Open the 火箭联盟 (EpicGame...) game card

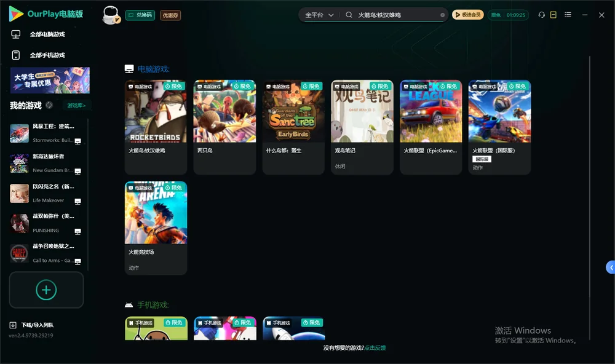pyautogui.click(x=431, y=127)
